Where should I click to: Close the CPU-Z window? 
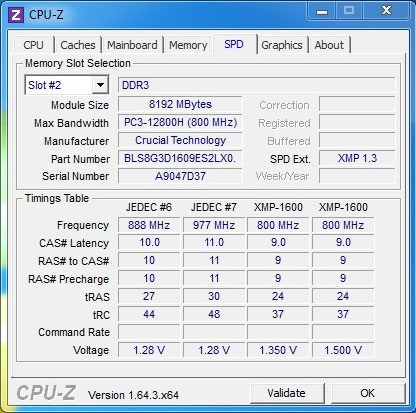point(387,11)
